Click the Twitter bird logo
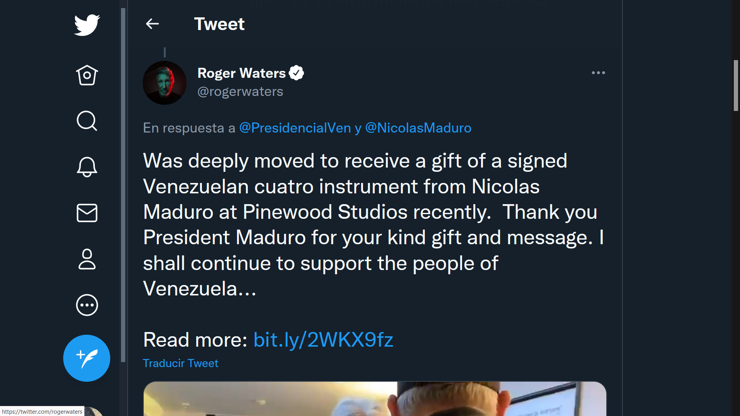 point(87,25)
